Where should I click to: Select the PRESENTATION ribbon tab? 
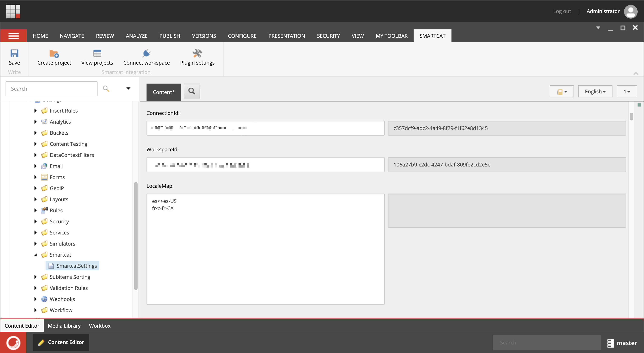[x=286, y=36]
